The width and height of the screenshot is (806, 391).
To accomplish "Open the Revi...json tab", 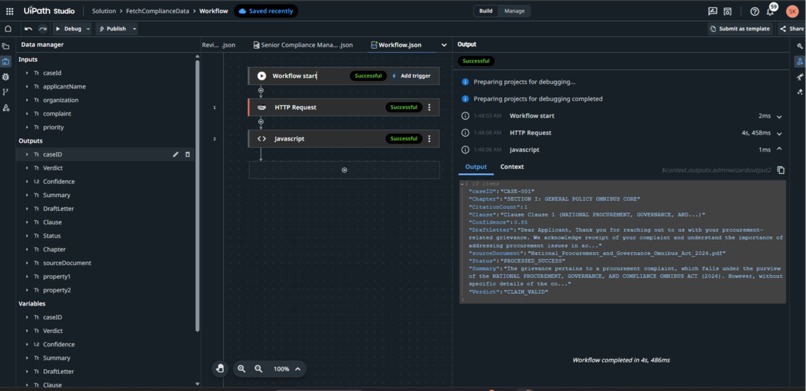I will point(218,45).
